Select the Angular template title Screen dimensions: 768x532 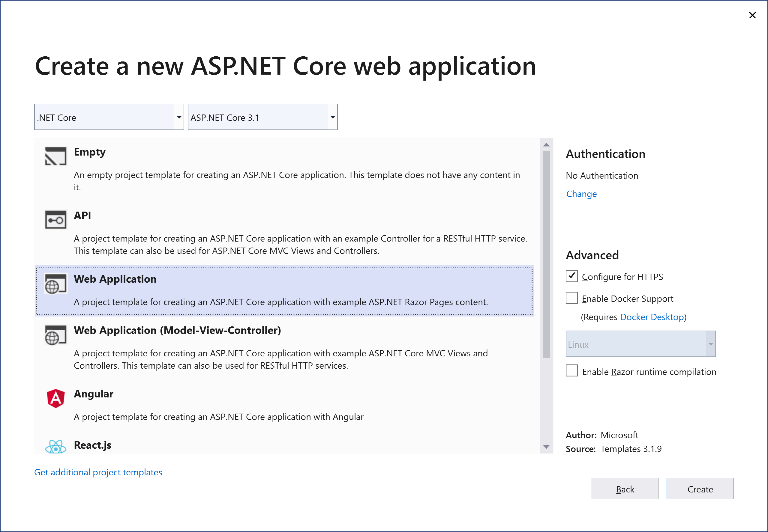[93, 394]
